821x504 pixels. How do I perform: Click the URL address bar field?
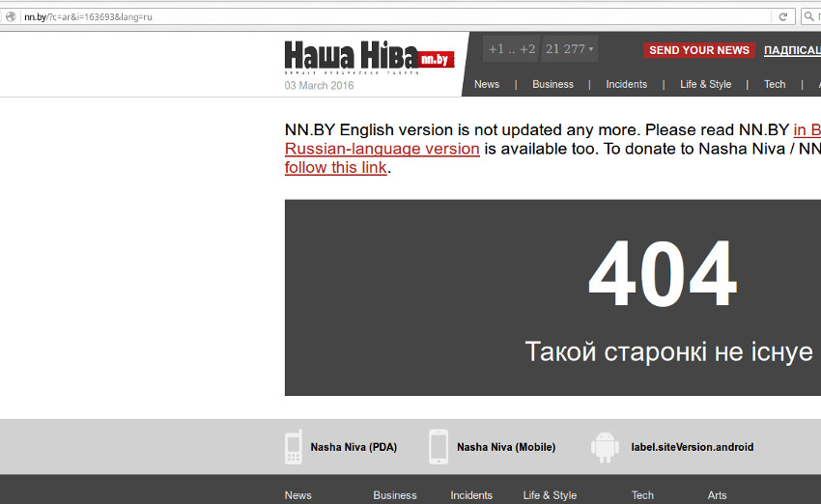tap(386, 16)
